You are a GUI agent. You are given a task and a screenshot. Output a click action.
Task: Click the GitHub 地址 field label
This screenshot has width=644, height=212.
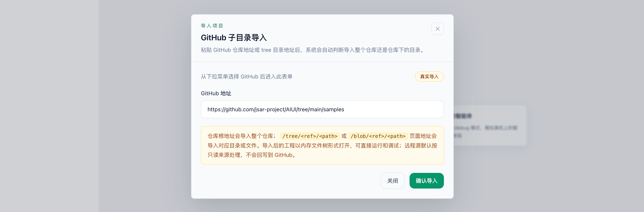[x=216, y=93]
